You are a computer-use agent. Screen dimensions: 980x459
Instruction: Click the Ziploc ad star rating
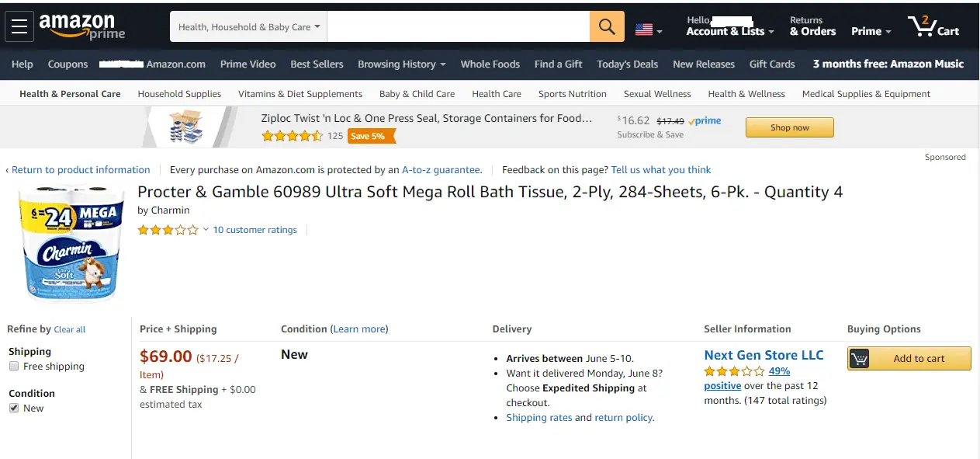point(292,136)
